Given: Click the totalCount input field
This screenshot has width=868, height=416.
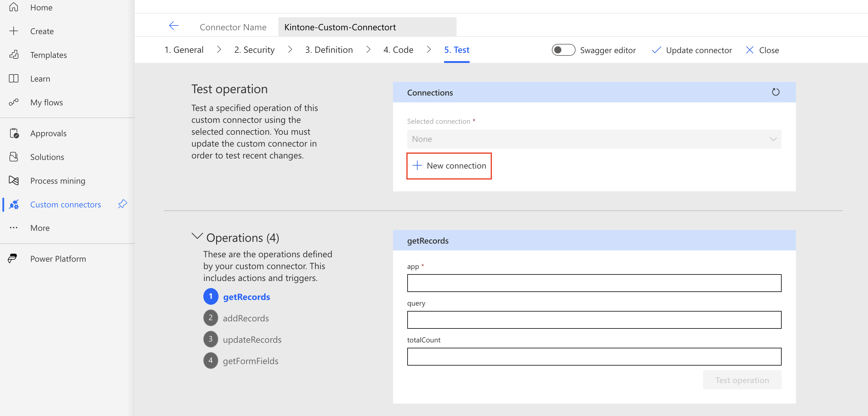Looking at the screenshot, I should coord(594,356).
